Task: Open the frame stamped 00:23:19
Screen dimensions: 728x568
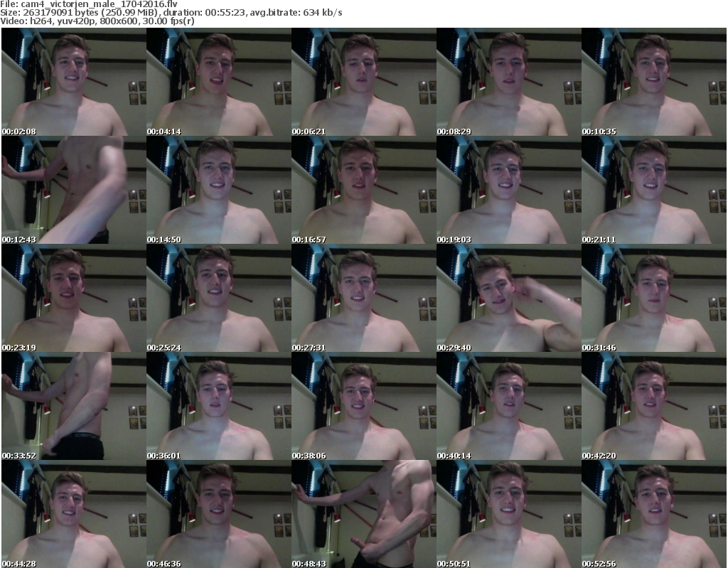Action: [x=74, y=298]
